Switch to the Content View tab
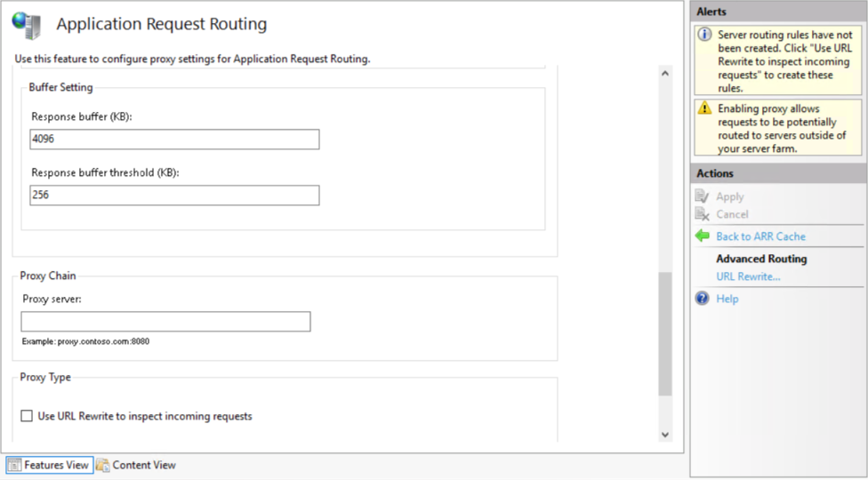Viewport: 868px width, 480px height. tap(137, 465)
